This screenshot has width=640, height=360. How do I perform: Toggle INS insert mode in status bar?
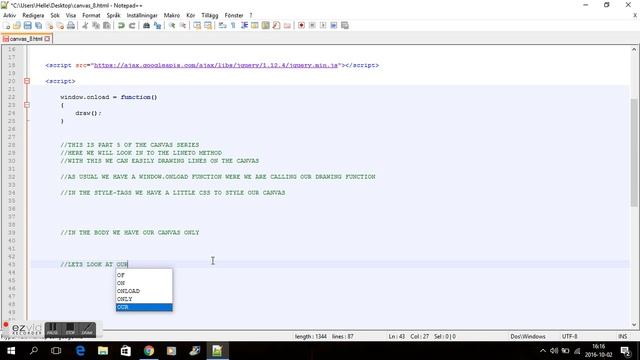pyautogui.click(x=622, y=336)
